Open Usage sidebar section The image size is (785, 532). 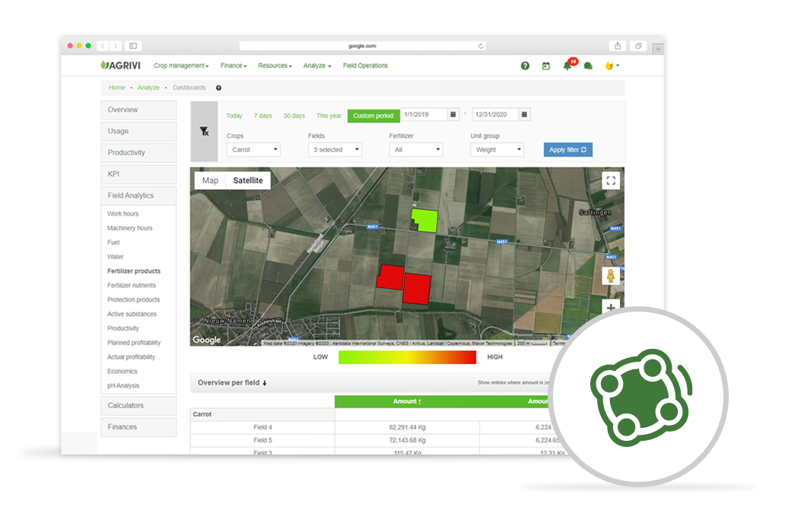pyautogui.click(x=138, y=131)
